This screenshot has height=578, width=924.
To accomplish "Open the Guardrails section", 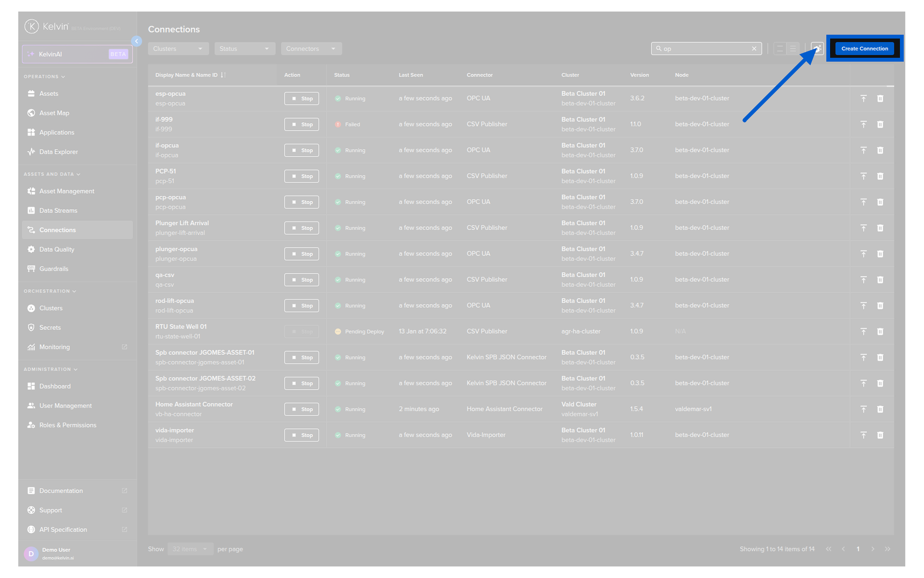I will tap(53, 269).
